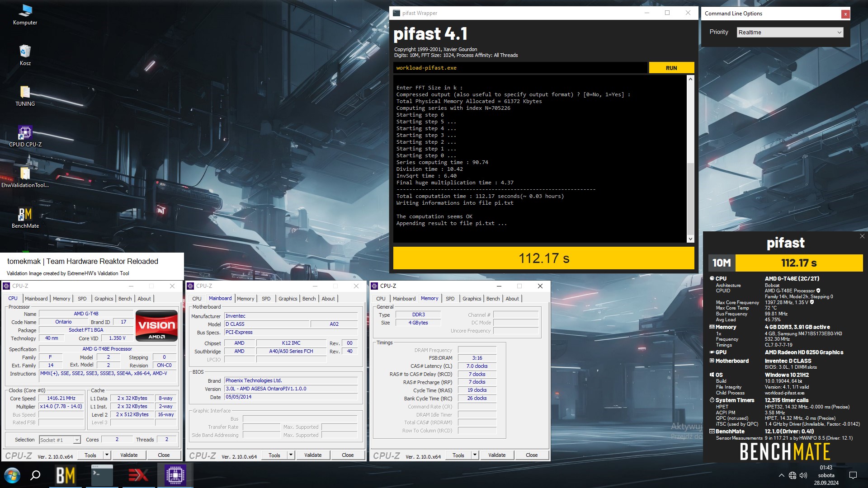Click the BIOS date 05/05/2014 field
This screenshot has height=488, width=868.
click(291, 397)
